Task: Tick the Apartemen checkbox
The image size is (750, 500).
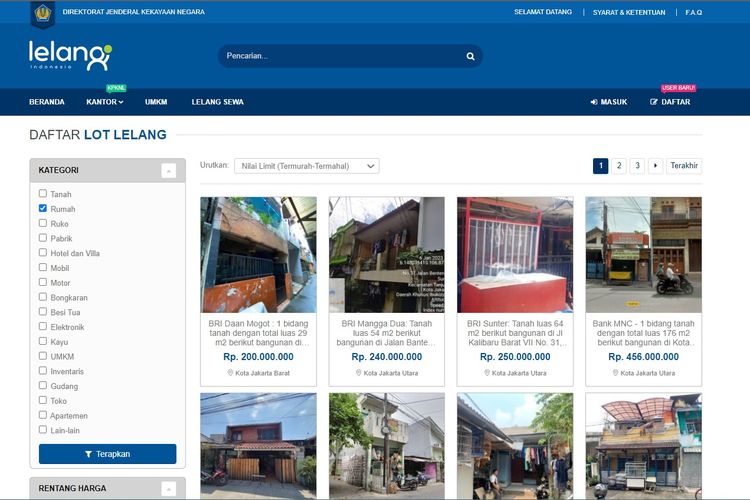Action: click(43, 415)
